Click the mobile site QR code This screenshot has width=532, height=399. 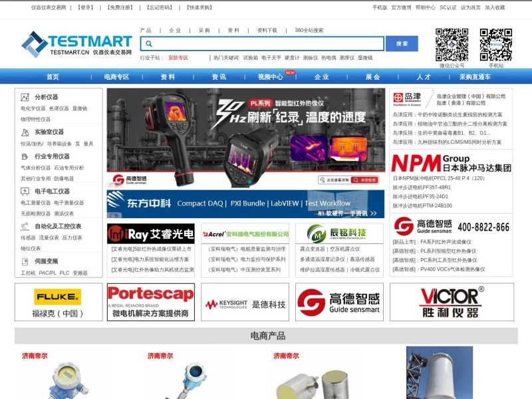[x=495, y=45]
